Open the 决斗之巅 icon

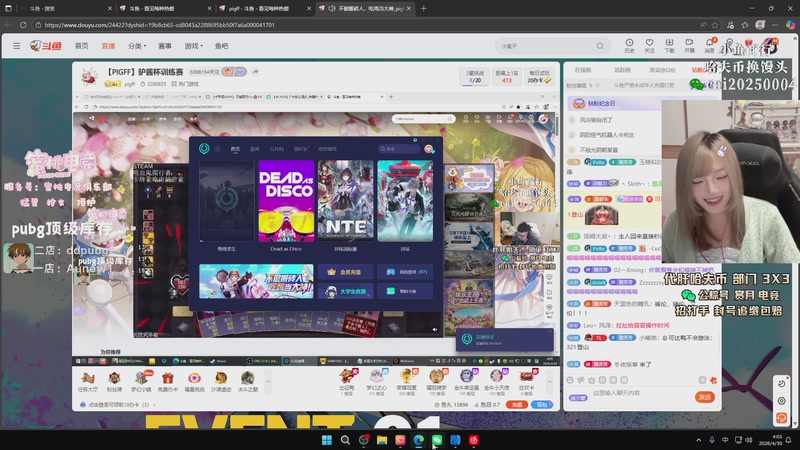(x=247, y=382)
